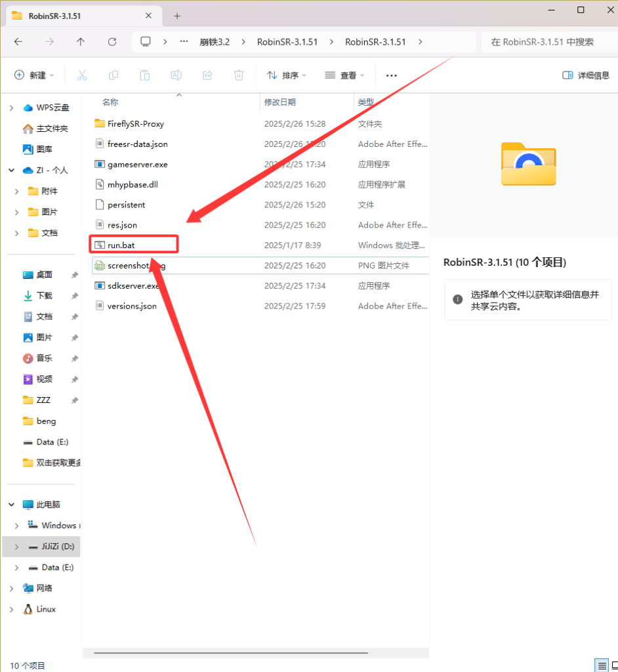618x672 pixels.
Task: Toggle the 详细信息 details pane
Action: point(586,75)
